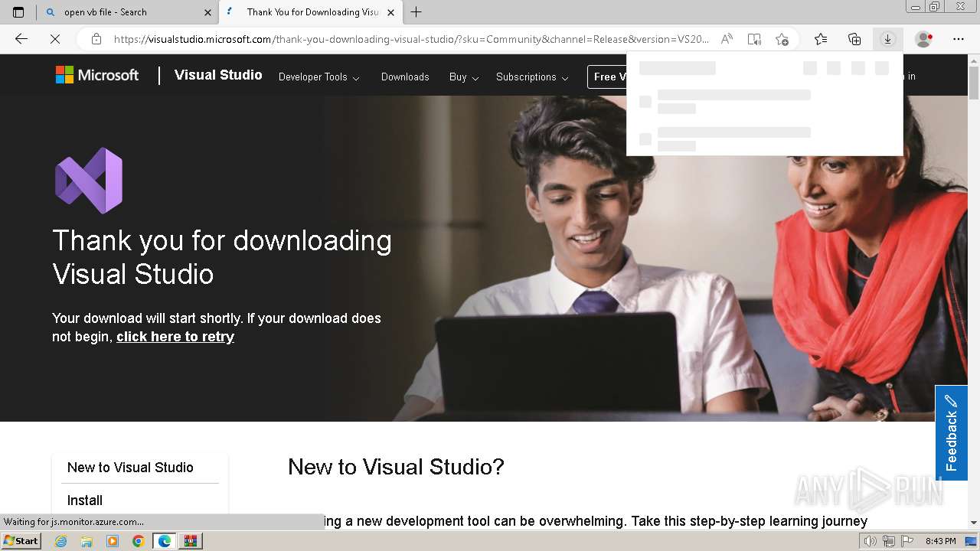Click the Visual Studio purple logo
The height and width of the screenshot is (551, 980).
click(89, 181)
